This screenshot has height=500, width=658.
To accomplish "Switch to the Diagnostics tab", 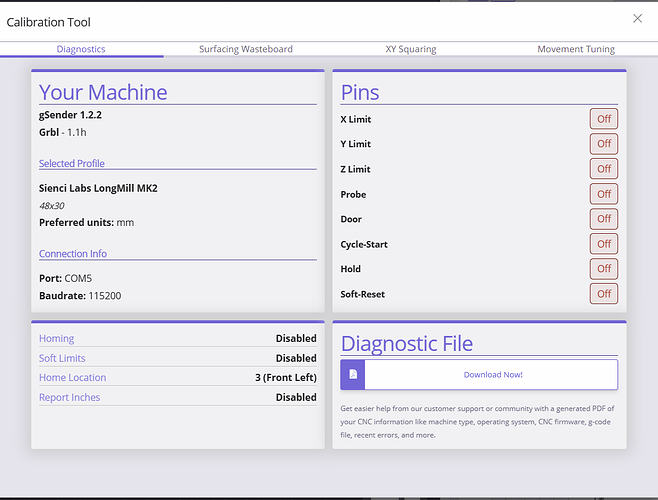I will pos(81,49).
